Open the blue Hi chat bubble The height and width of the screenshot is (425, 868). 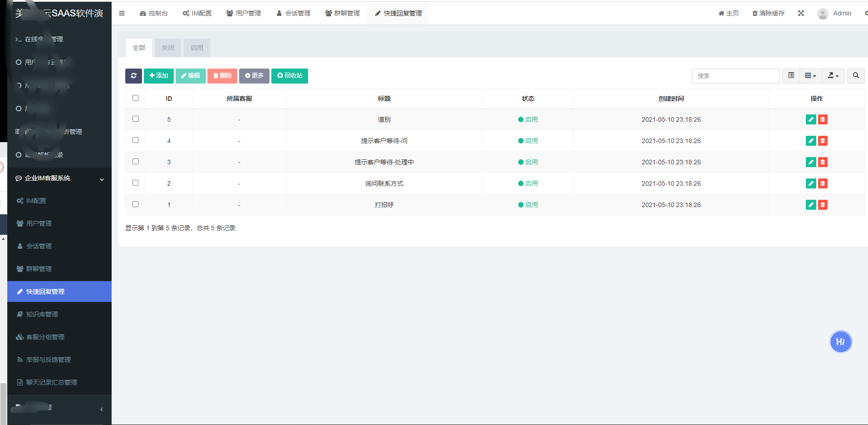pos(840,342)
